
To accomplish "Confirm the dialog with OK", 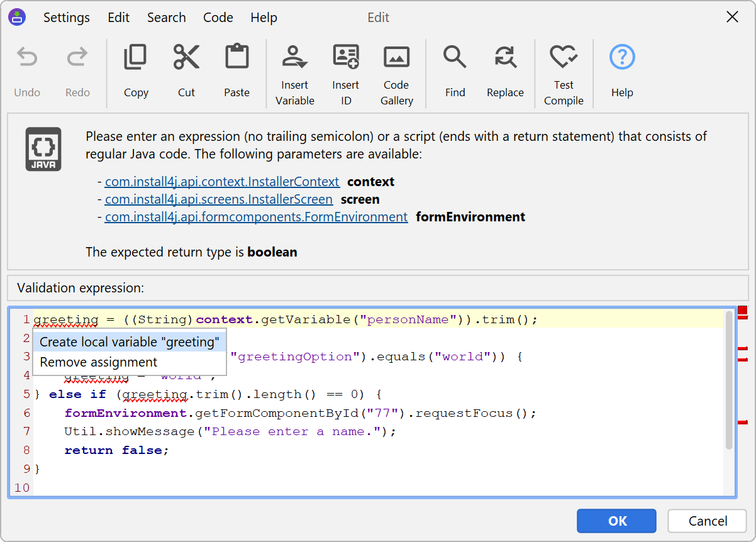I will coord(616,521).
